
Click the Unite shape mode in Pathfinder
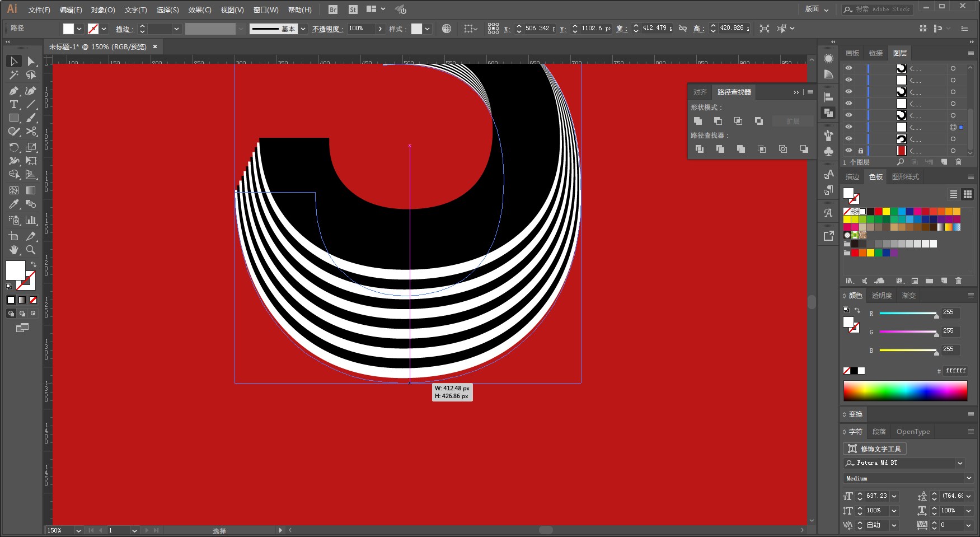698,121
